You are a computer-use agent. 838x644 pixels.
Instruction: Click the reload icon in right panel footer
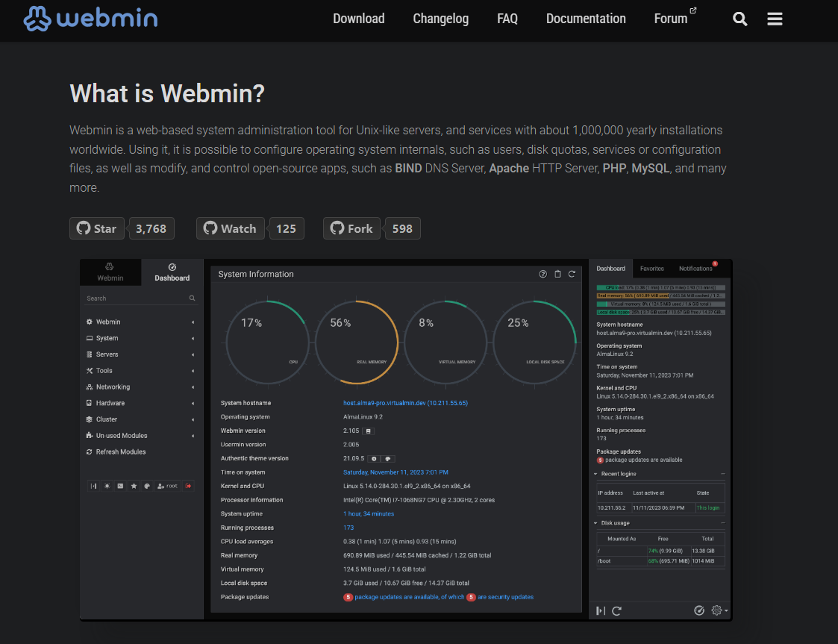616,611
